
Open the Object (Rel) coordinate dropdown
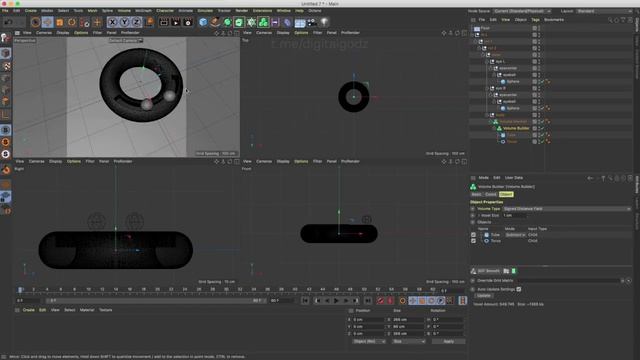pyautogui.click(x=369, y=341)
